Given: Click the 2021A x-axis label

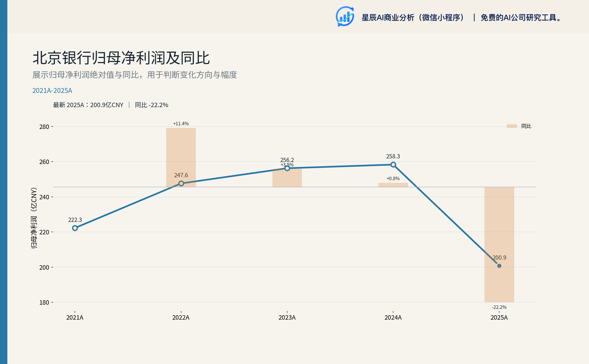Looking at the screenshot, I should [x=75, y=318].
